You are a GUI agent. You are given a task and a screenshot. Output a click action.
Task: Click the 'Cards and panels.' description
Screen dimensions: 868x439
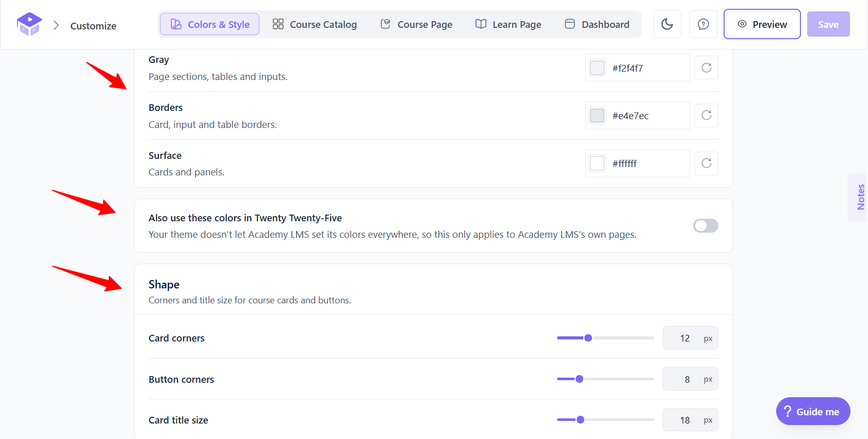click(186, 172)
